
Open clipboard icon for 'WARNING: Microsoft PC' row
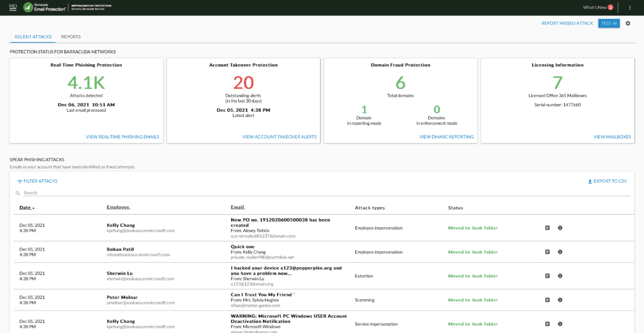(548, 324)
